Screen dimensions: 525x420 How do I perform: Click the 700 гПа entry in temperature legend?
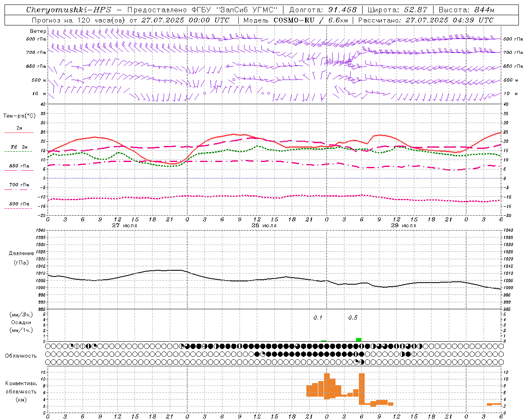19,185
